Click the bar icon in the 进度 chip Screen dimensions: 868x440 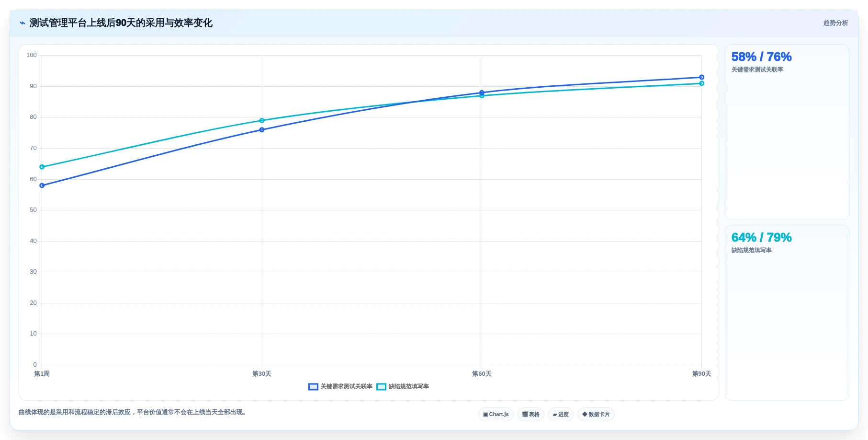coord(555,415)
